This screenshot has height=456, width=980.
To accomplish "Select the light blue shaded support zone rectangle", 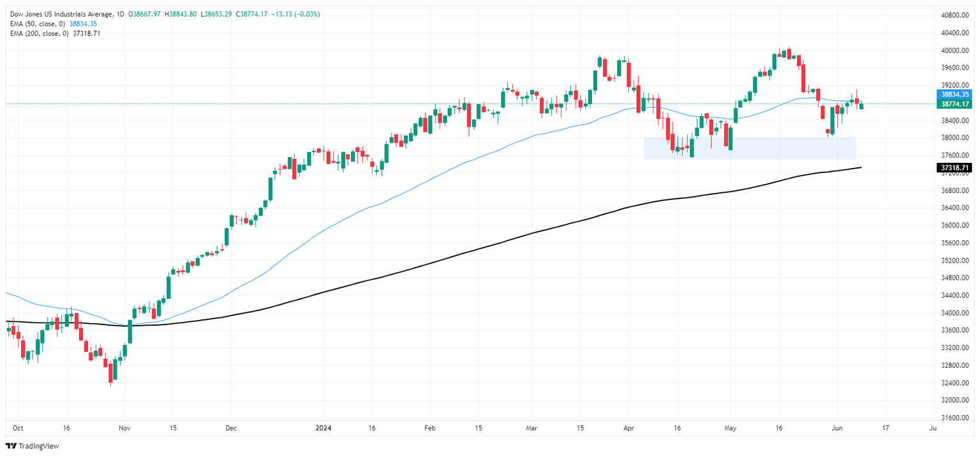I will 750,148.
